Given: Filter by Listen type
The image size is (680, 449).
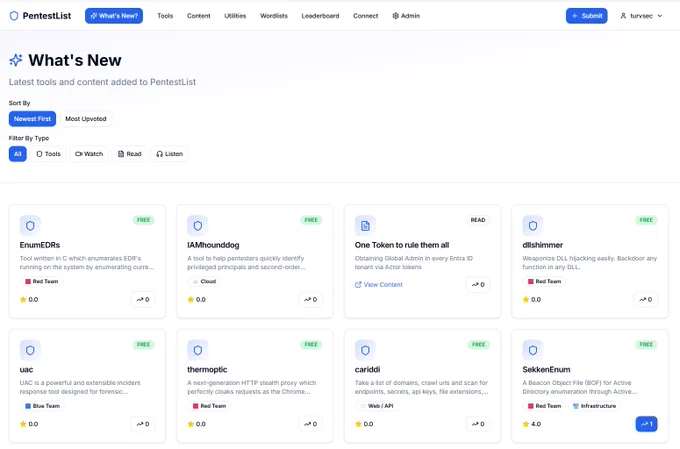Looking at the screenshot, I should [170, 154].
